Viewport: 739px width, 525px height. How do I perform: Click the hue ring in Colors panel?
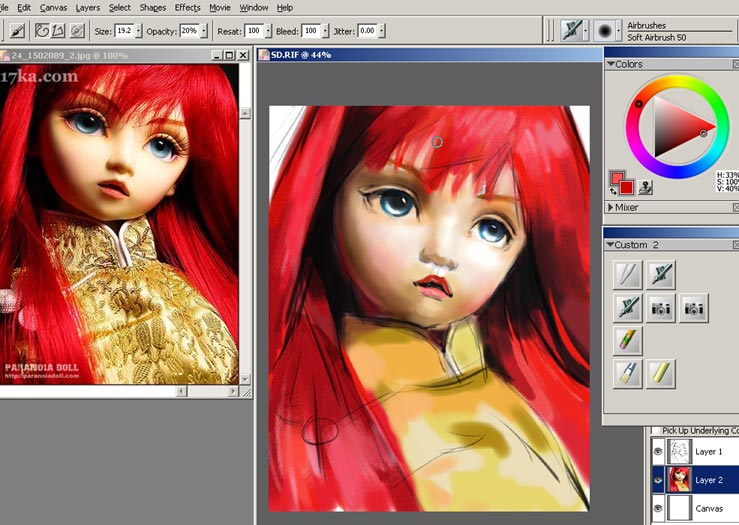(x=677, y=80)
